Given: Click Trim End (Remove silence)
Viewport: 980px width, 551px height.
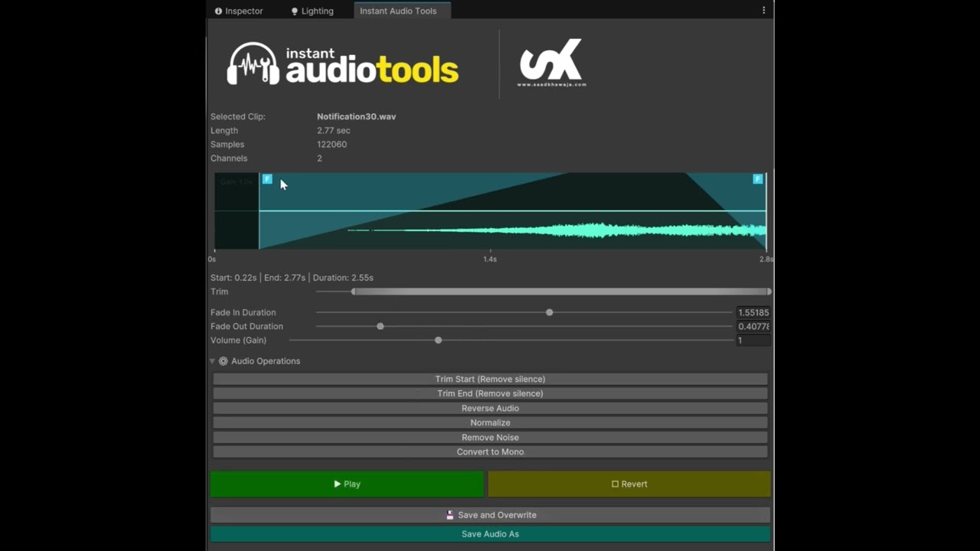Looking at the screenshot, I should pyautogui.click(x=490, y=393).
